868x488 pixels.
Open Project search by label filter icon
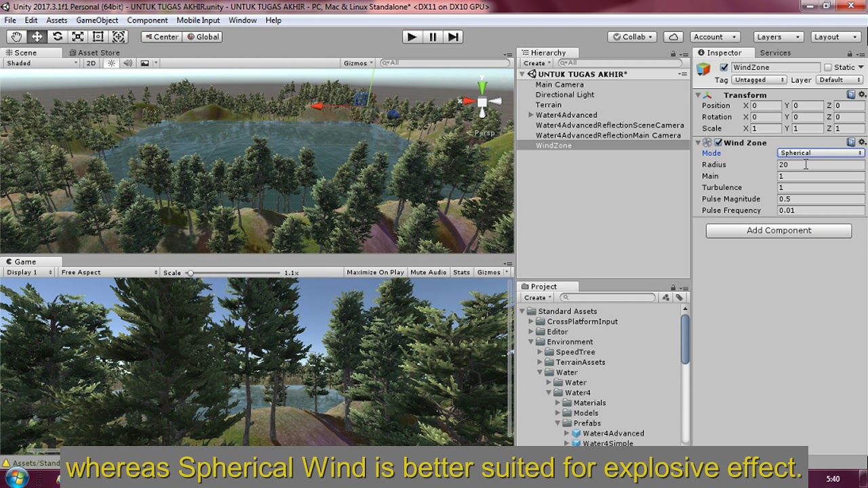[679, 298]
